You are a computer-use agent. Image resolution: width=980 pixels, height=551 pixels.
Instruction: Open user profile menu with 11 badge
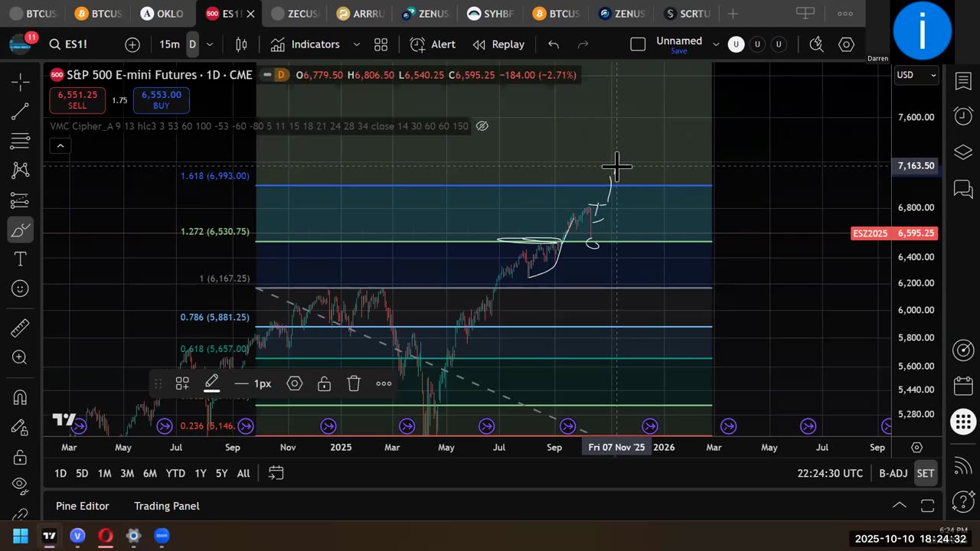point(21,44)
